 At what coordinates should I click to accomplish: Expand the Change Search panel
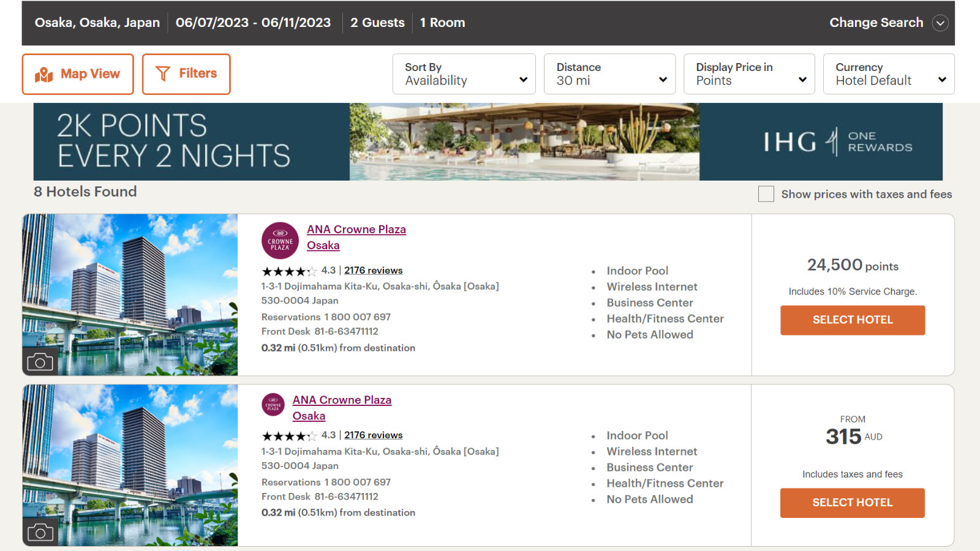(x=889, y=23)
